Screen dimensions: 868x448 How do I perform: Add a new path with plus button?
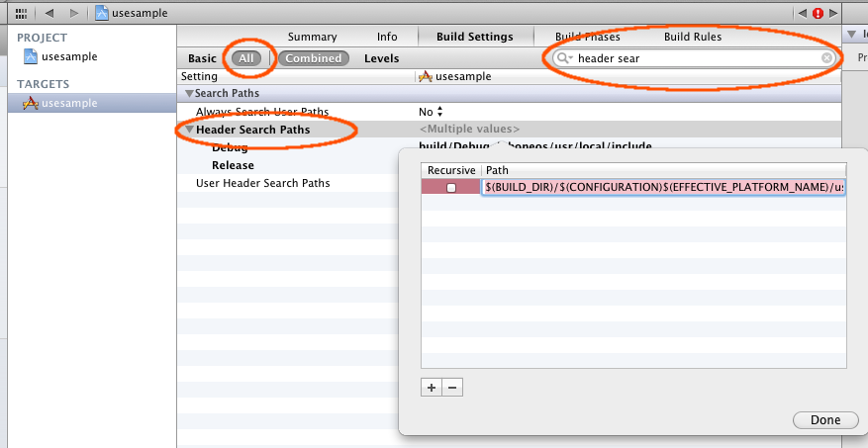coord(432,388)
